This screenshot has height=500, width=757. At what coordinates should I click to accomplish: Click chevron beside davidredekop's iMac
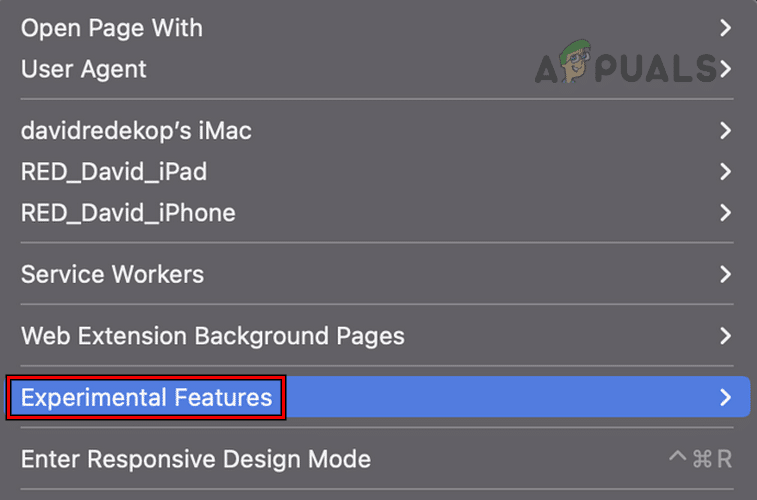(x=726, y=130)
